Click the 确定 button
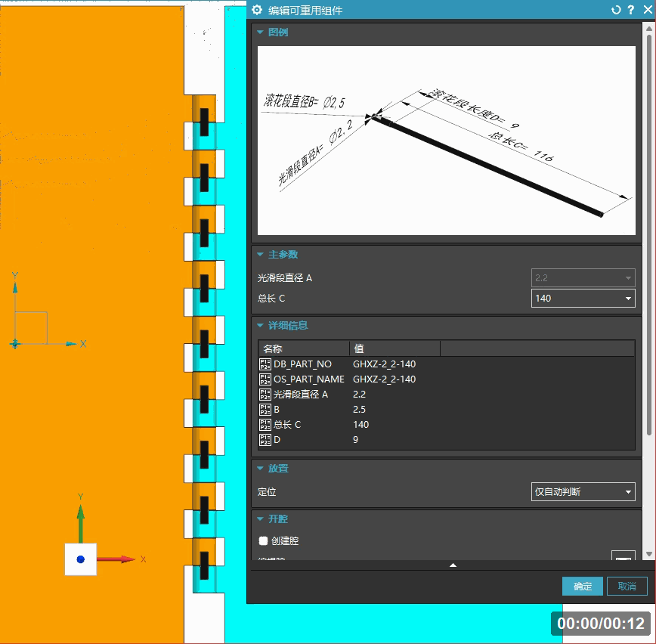This screenshot has height=644, width=656. (x=583, y=587)
